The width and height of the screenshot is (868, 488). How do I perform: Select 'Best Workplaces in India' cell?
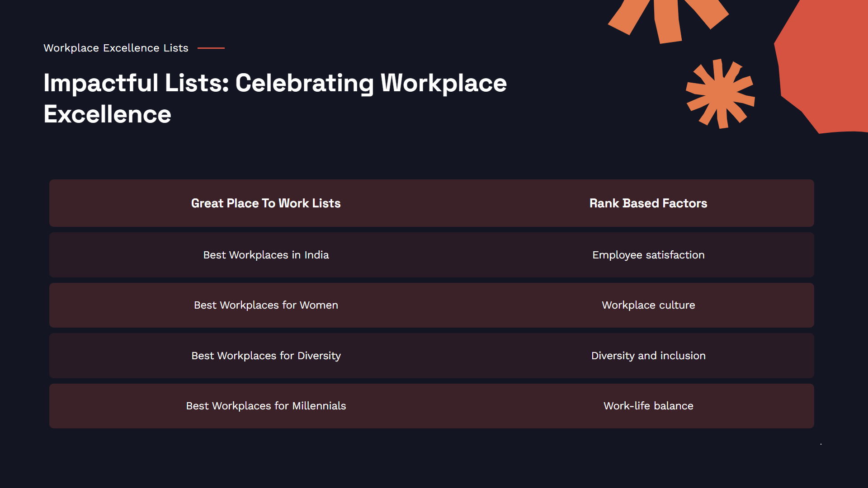point(266,255)
